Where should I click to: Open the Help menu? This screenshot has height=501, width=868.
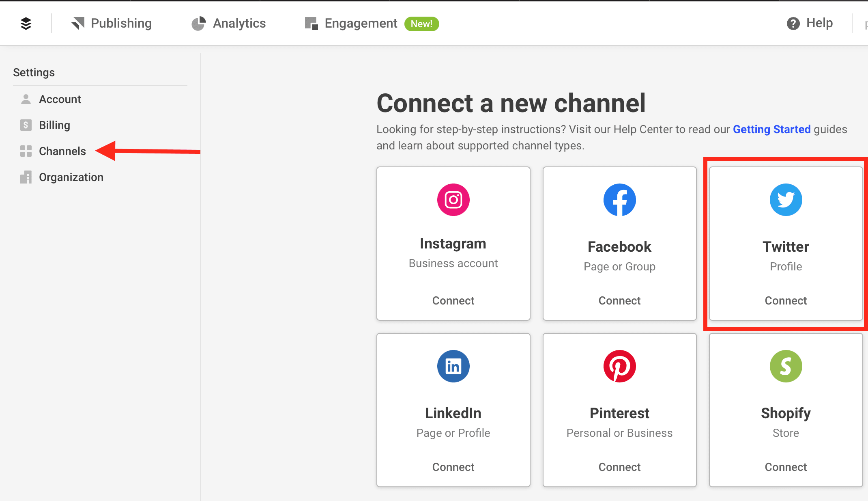[x=810, y=23]
